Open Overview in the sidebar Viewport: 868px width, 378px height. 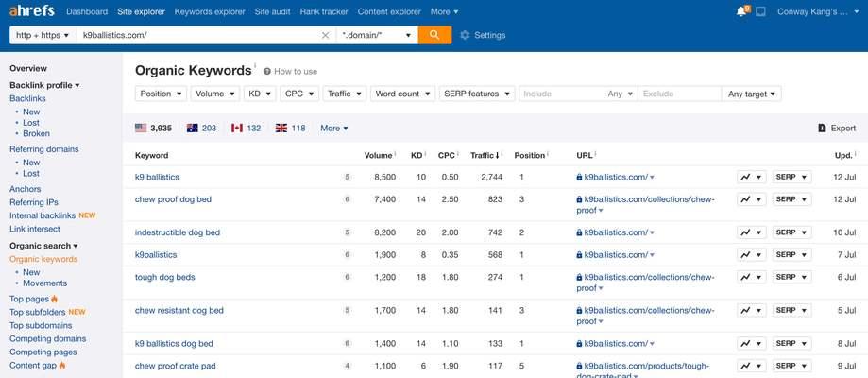tap(28, 68)
